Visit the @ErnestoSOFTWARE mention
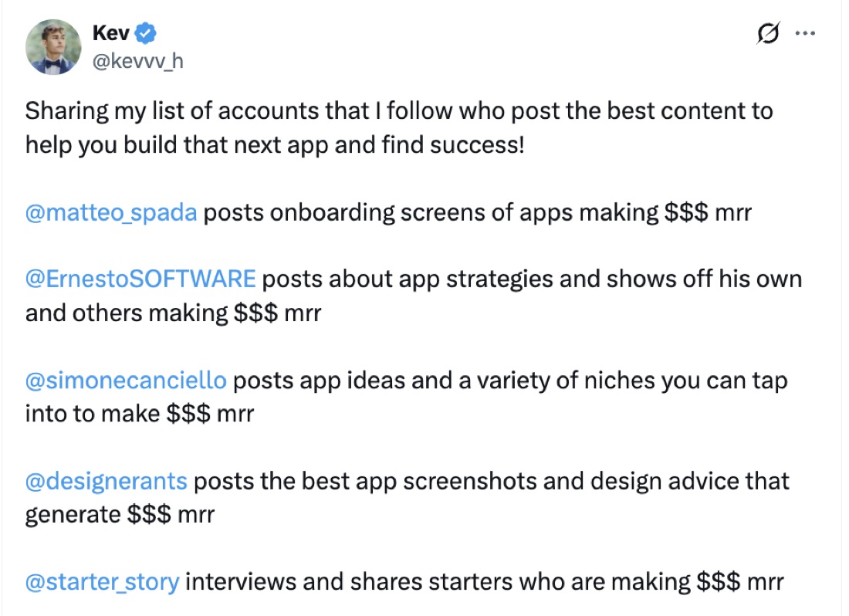 click(x=140, y=279)
